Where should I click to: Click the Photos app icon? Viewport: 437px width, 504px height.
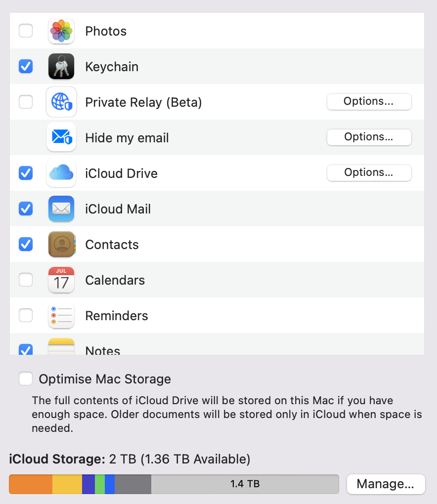point(61,31)
